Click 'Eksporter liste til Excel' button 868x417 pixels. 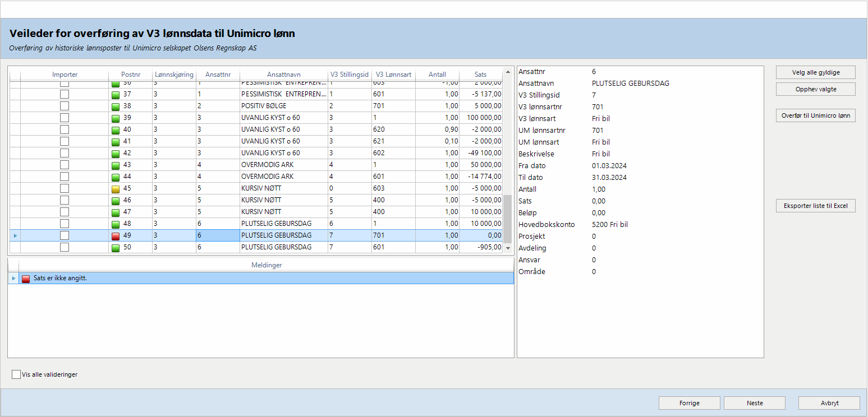pyautogui.click(x=815, y=206)
